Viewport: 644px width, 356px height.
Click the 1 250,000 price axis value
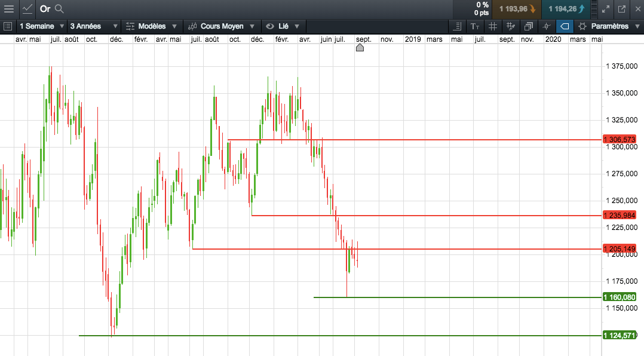click(x=621, y=201)
